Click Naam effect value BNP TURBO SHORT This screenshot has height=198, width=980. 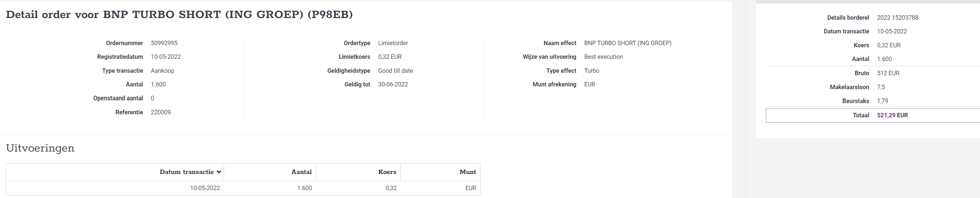click(628, 43)
